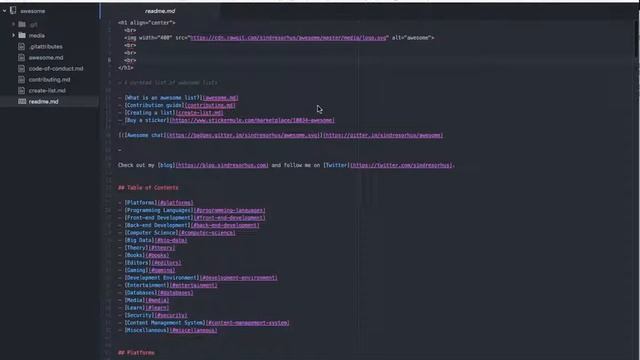Image resolution: width=640 pixels, height=360 pixels.
Task: Click the (#computer-science) anchor link
Action: (x=207, y=233)
